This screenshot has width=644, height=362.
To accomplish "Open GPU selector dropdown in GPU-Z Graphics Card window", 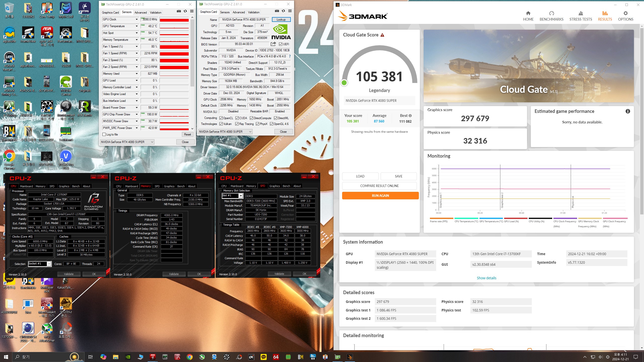I will pos(225,132).
